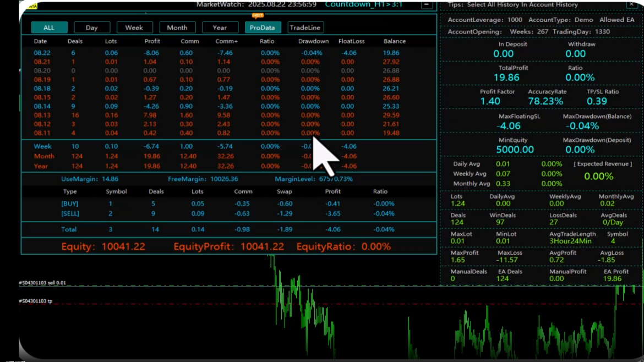Click the Year summary row label
The height and width of the screenshot is (362, 644).
(x=41, y=166)
